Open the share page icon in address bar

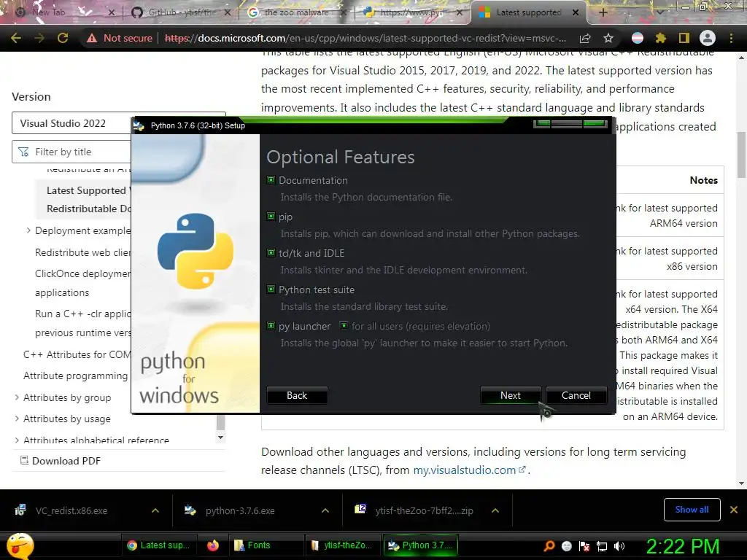pyautogui.click(x=585, y=38)
